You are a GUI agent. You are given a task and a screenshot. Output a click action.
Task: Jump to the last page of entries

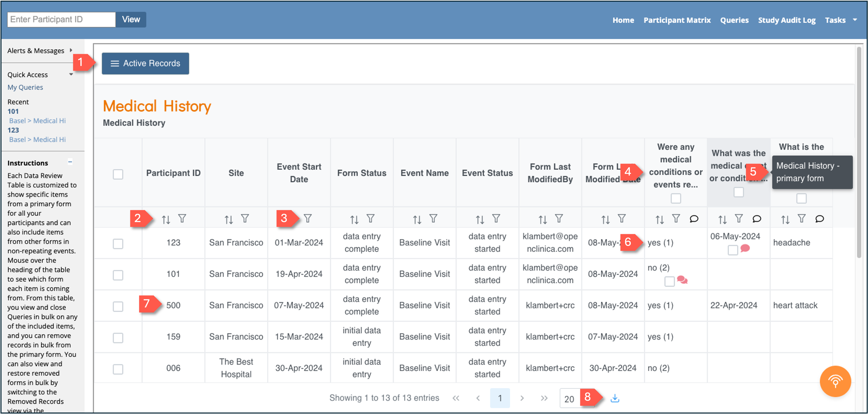pyautogui.click(x=544, y=398)
